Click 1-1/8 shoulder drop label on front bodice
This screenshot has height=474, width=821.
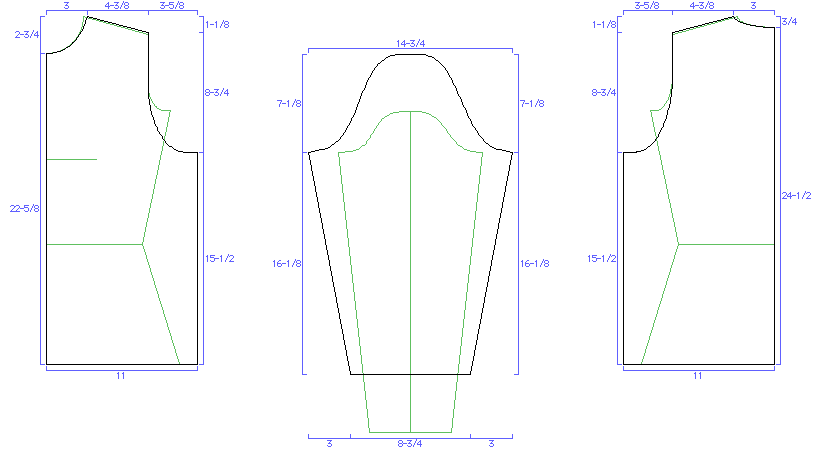(x=217, y=25)
